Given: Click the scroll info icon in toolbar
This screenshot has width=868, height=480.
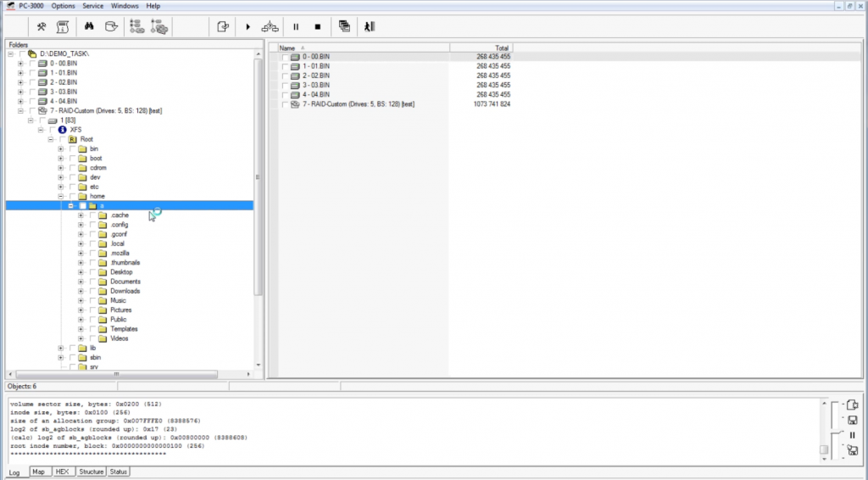Looking at the screenshot, I should (x=62, y=26).
